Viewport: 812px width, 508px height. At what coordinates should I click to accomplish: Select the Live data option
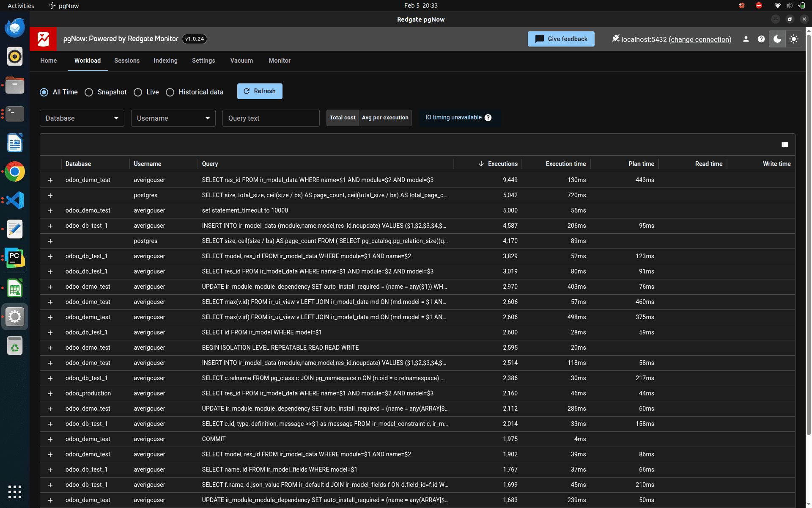click(138, 92)
